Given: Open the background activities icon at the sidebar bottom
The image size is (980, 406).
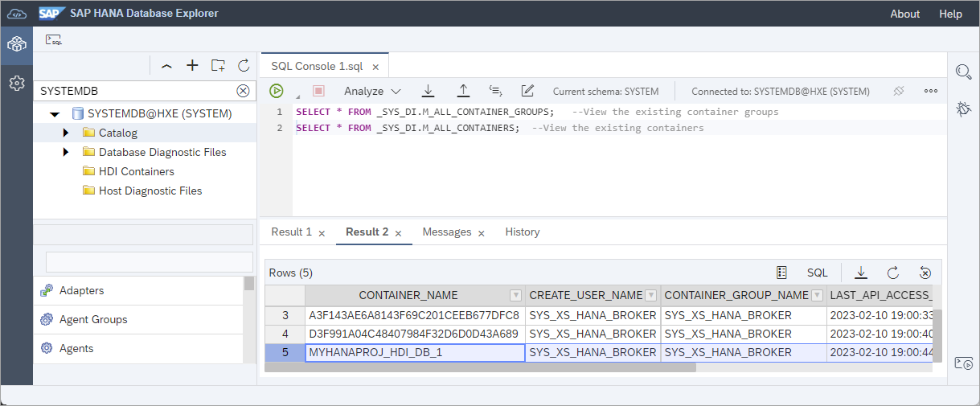Looking at the screenshot, I should tap(963, 363).
